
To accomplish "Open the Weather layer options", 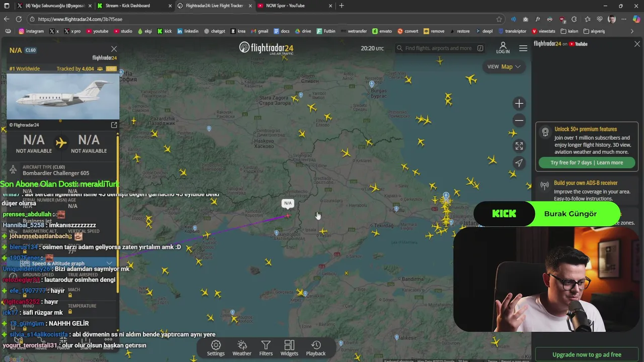I will point(242,348).
